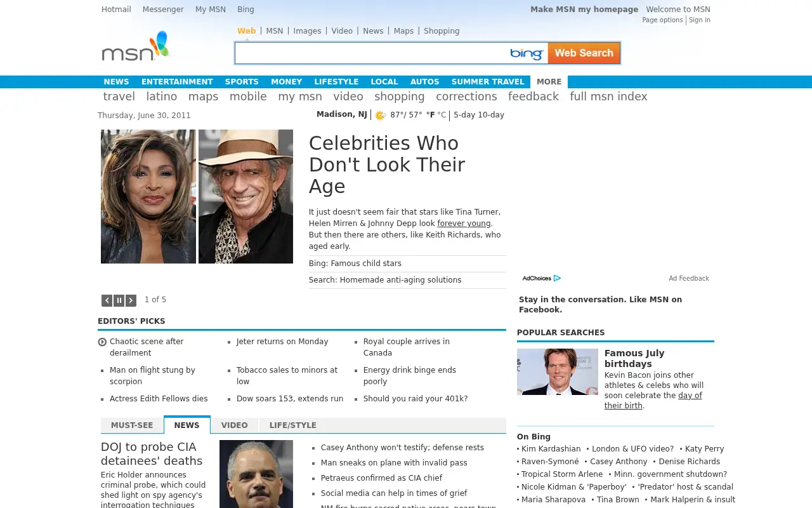
Task: Pause the featured story slideshow
Action: 119,300
